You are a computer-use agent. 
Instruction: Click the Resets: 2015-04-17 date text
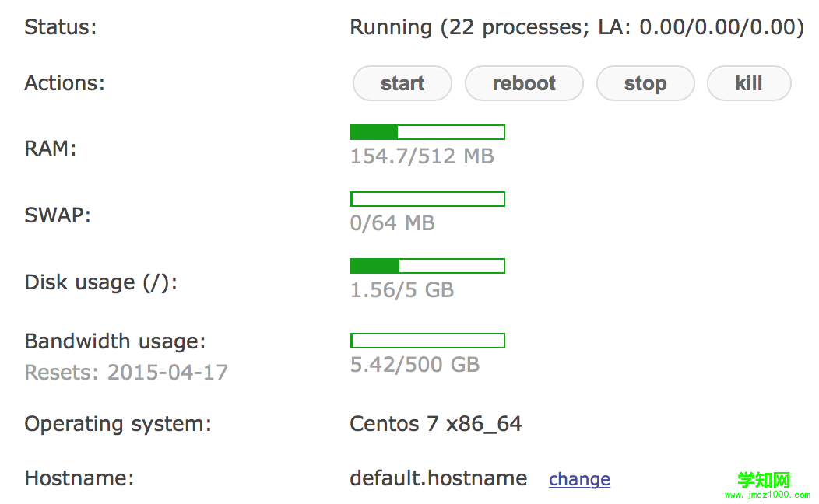pyautogui.click(x=126, y=372)
